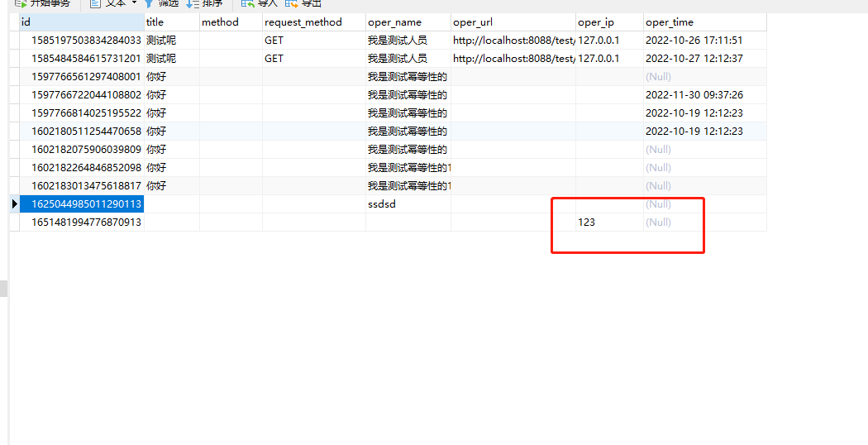Select id cell 1585484584615731201
The image size is (868, 445).
(82, 58)
